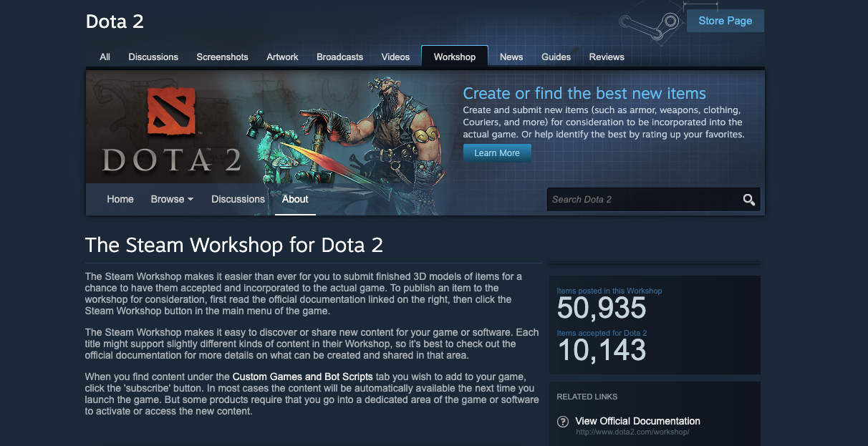
Task: Click the RELATED LINKS heading
Action: [x=587, y=397]
